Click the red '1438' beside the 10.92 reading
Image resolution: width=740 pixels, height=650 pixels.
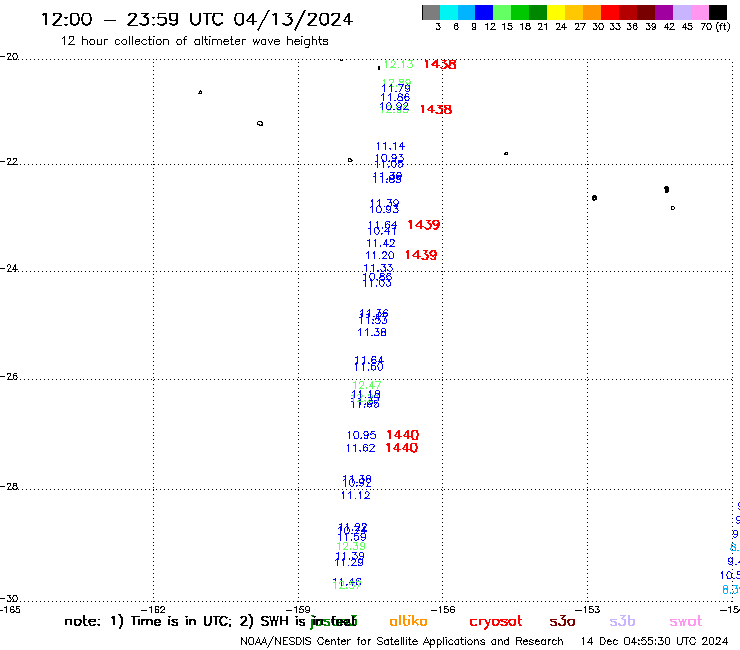coord(436,110)
